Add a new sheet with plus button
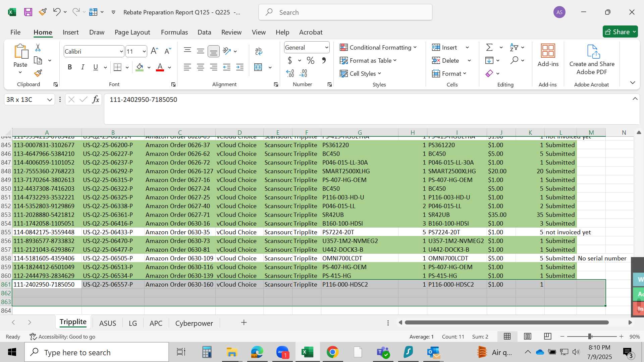This screenshot has width=644, height=362. [244, 322]
